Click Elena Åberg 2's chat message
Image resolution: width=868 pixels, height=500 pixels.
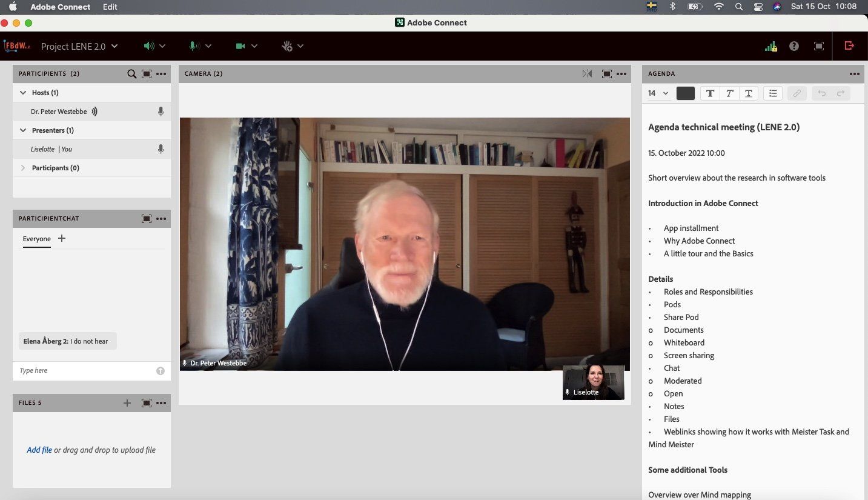pyautogui.click(x=67, y=341)
